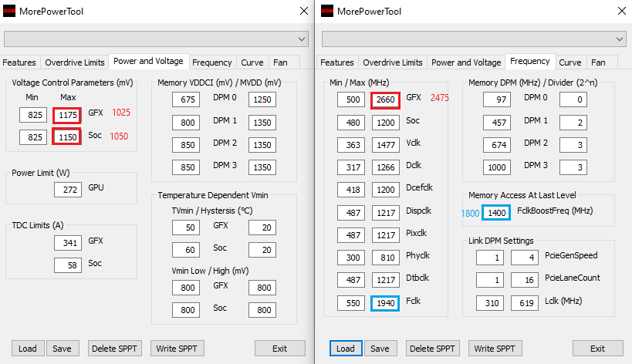The height and width of the screenshot is (364, 632).
Task: Select the FclkBoostFreq field 1400
Action: pyautogui.click(x=497, y=213)
